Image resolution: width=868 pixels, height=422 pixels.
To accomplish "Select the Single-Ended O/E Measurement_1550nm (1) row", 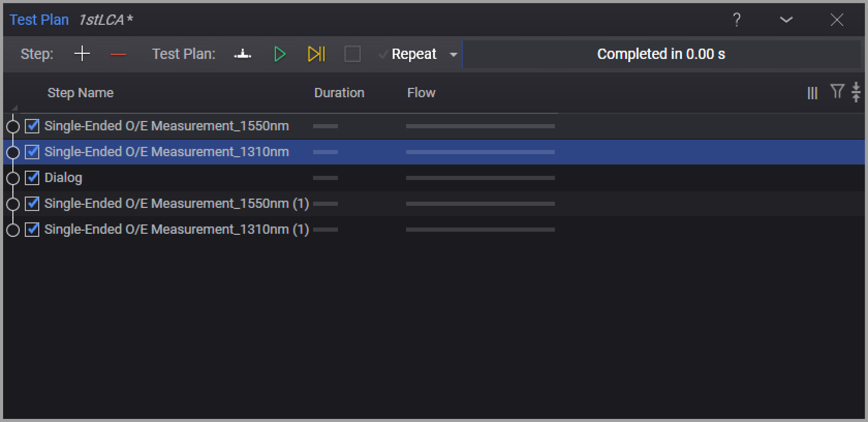I will point(176,204).
